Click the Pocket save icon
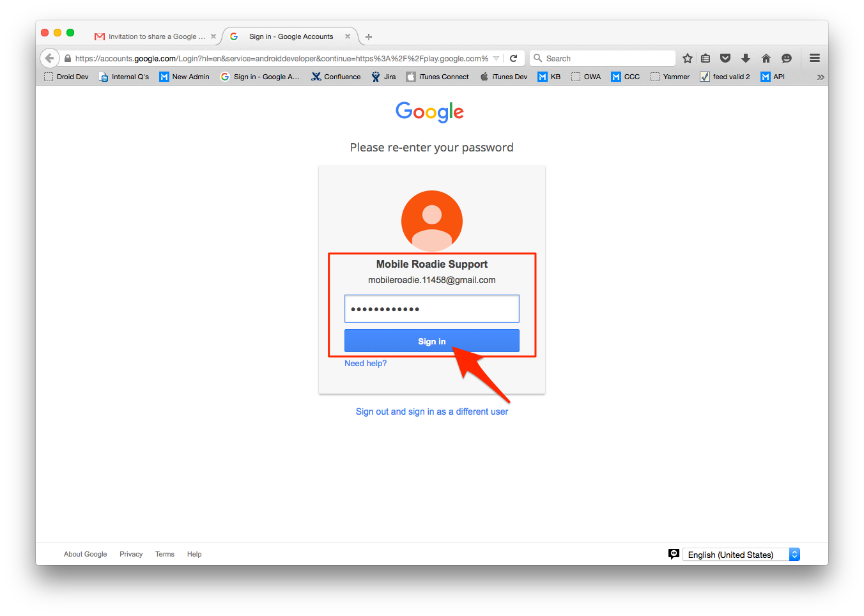Screen dimensions: 864x616 tap(725, 58)
